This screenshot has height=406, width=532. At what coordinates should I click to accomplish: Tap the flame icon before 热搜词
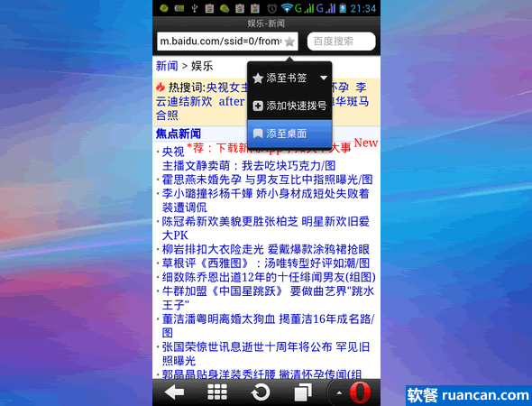161,87
